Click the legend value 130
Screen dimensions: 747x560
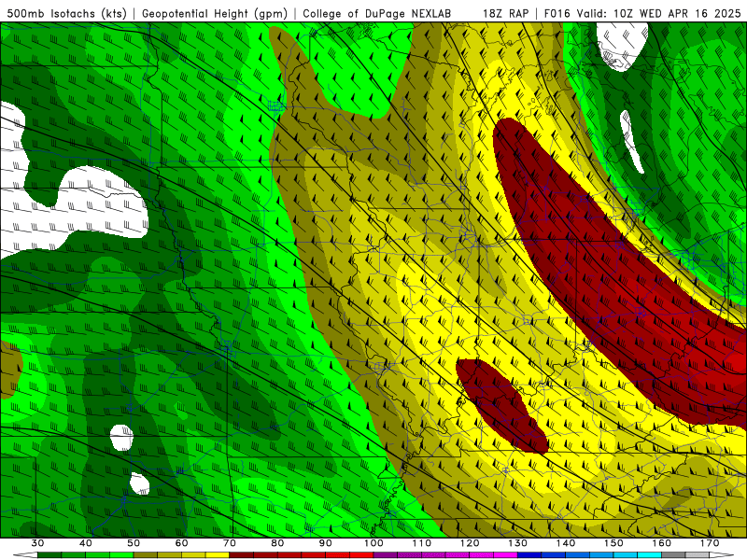(518, 543)
